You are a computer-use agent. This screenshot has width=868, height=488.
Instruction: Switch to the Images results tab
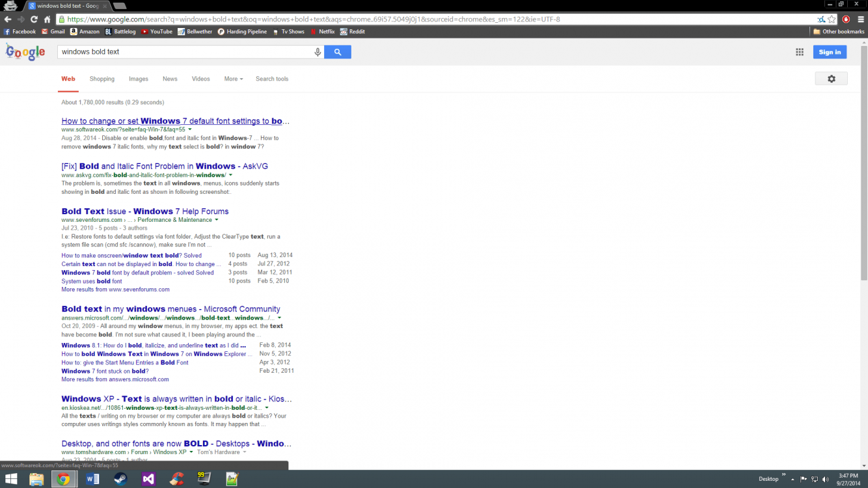point(139,79)
